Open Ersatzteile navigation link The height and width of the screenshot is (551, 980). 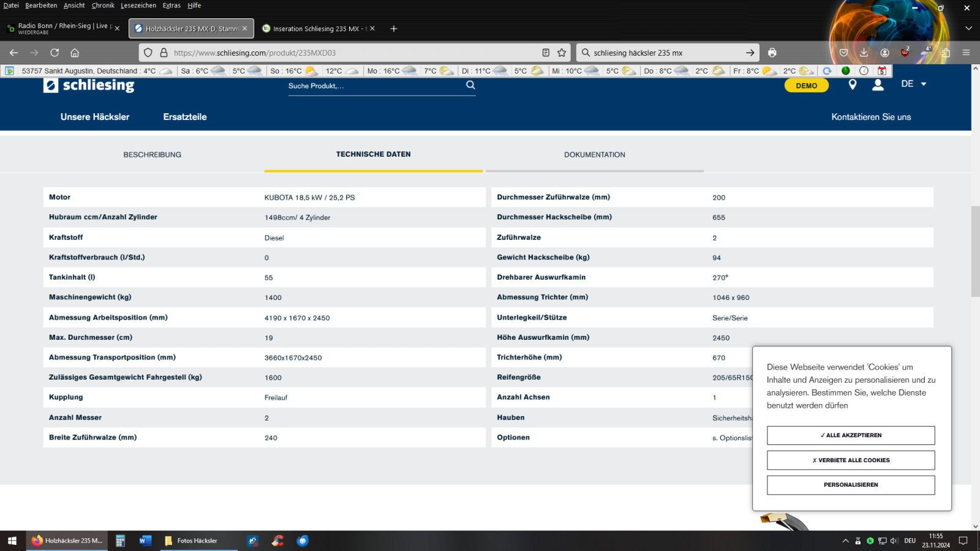(185, 117)
